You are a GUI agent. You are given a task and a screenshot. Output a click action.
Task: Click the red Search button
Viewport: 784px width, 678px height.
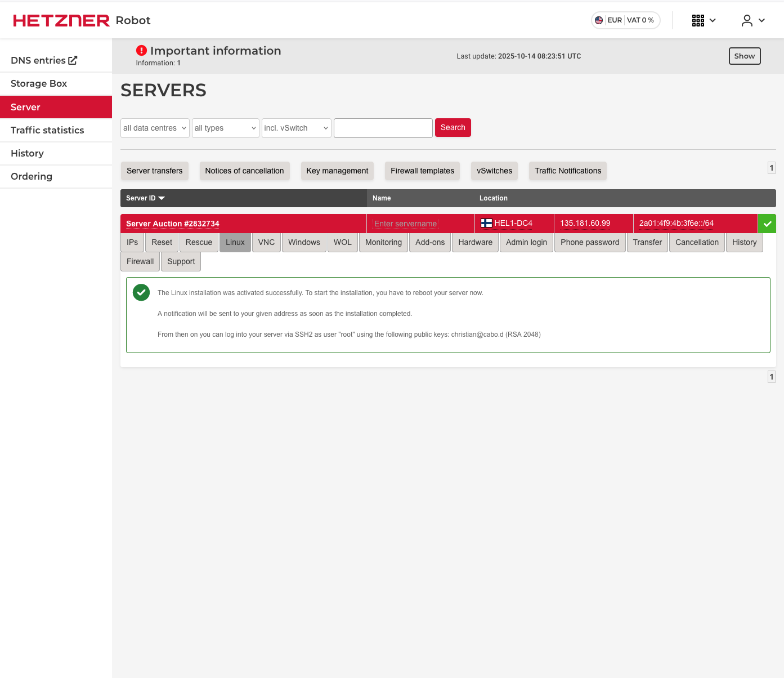(x=453, y=128)
